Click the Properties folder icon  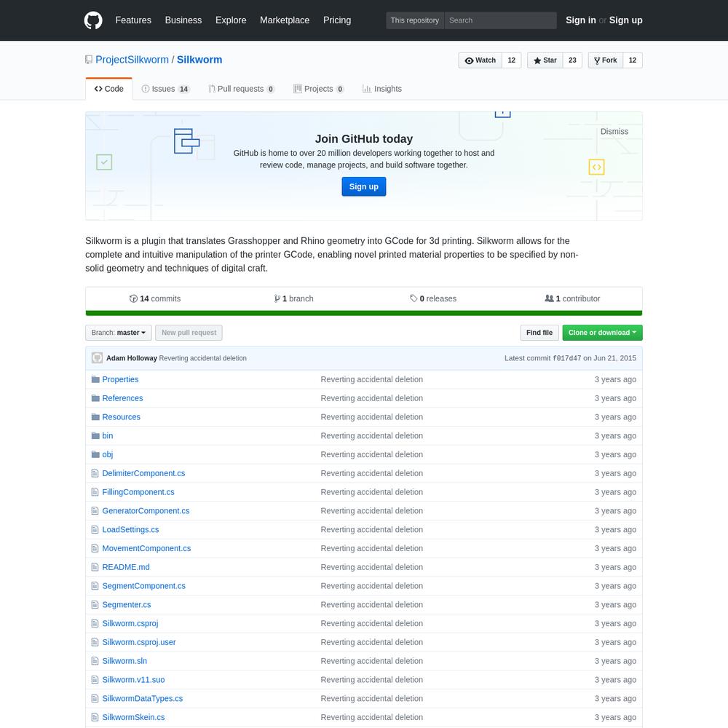(x=95, y=379)
